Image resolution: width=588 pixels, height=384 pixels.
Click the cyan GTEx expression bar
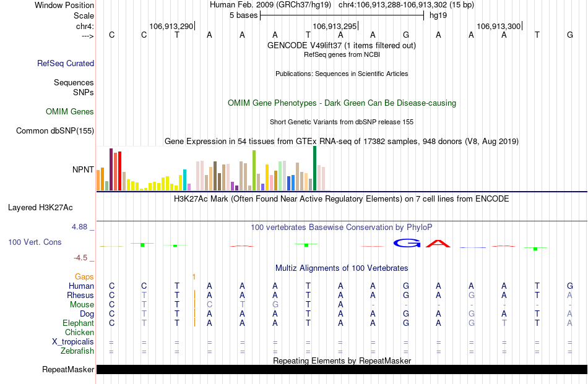(x=184, y=180)
